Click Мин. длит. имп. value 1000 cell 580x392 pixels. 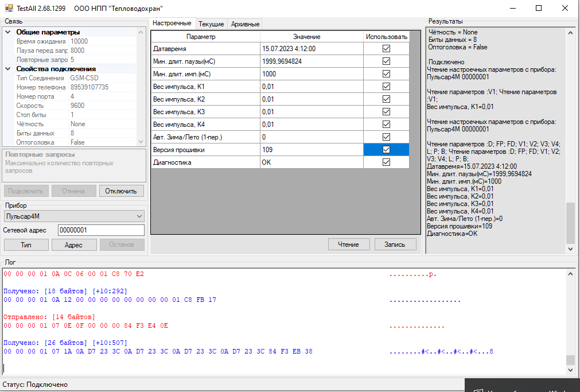click(x=312, y=73)
